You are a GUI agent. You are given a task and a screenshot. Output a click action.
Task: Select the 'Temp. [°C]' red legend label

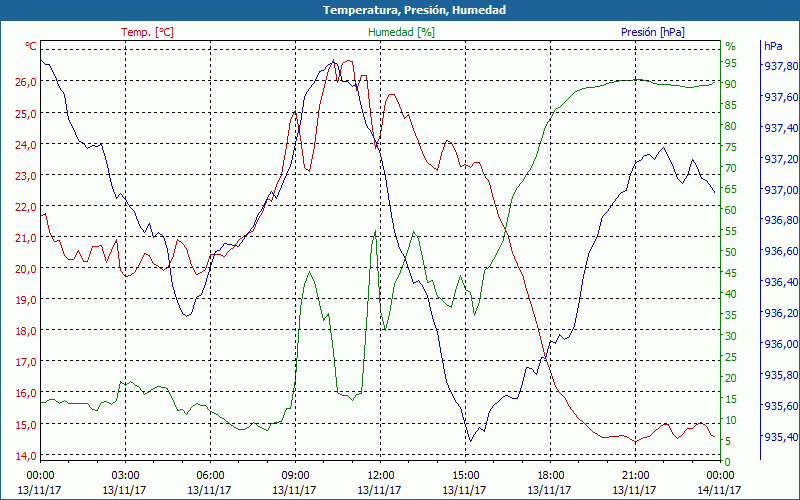pos(147,32)
